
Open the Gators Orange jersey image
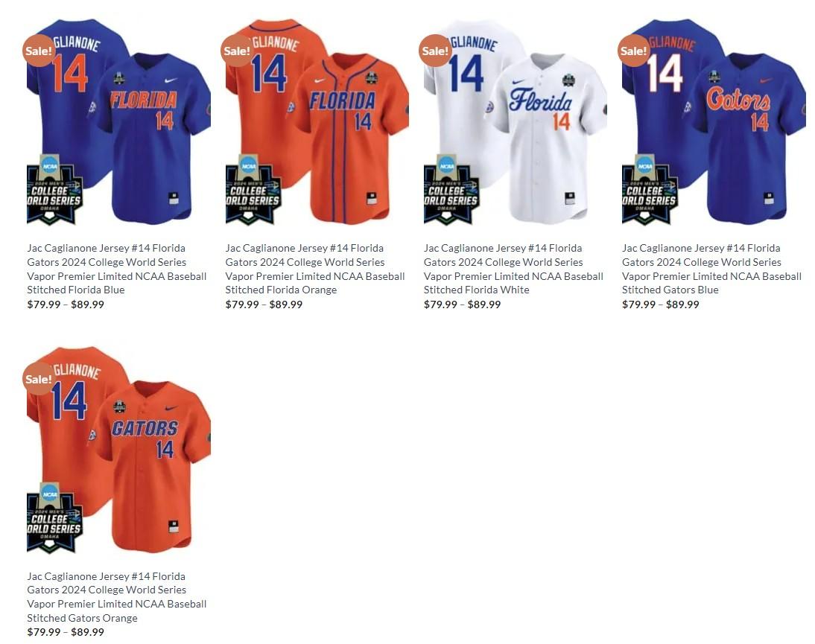(119, 450)
